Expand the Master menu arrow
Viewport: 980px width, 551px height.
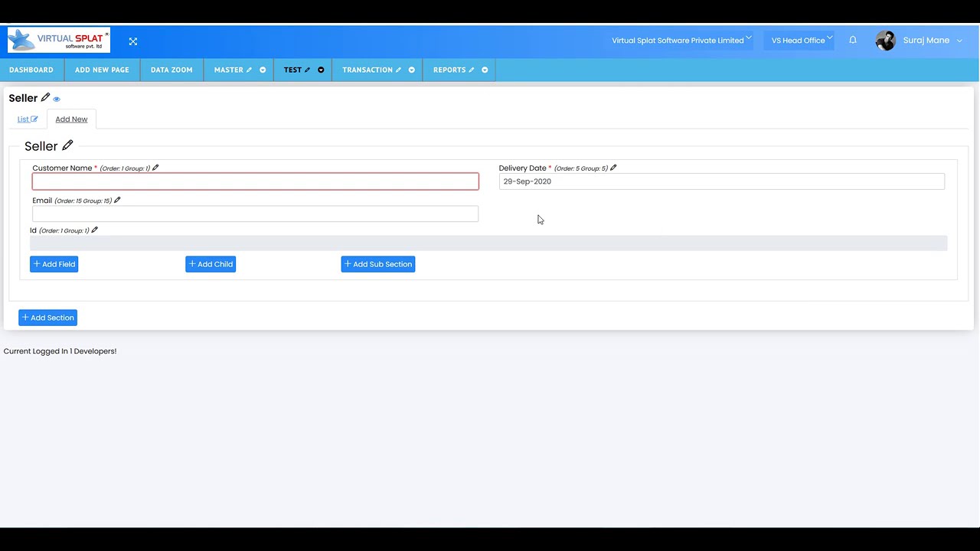click(263, 70)
